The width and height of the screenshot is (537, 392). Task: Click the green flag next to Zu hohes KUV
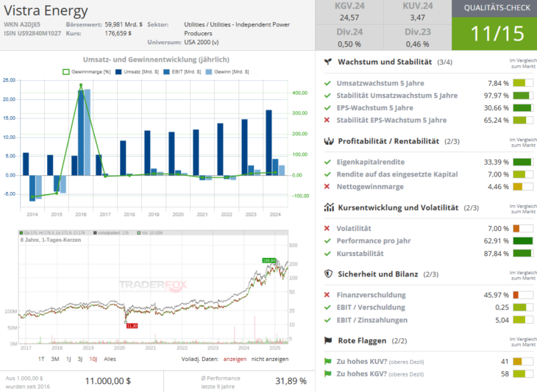click(x=328, y=361)
